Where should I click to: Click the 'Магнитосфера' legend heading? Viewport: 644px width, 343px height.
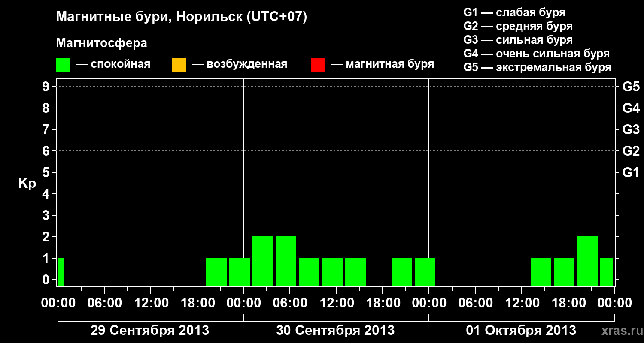tap(101, 43)
